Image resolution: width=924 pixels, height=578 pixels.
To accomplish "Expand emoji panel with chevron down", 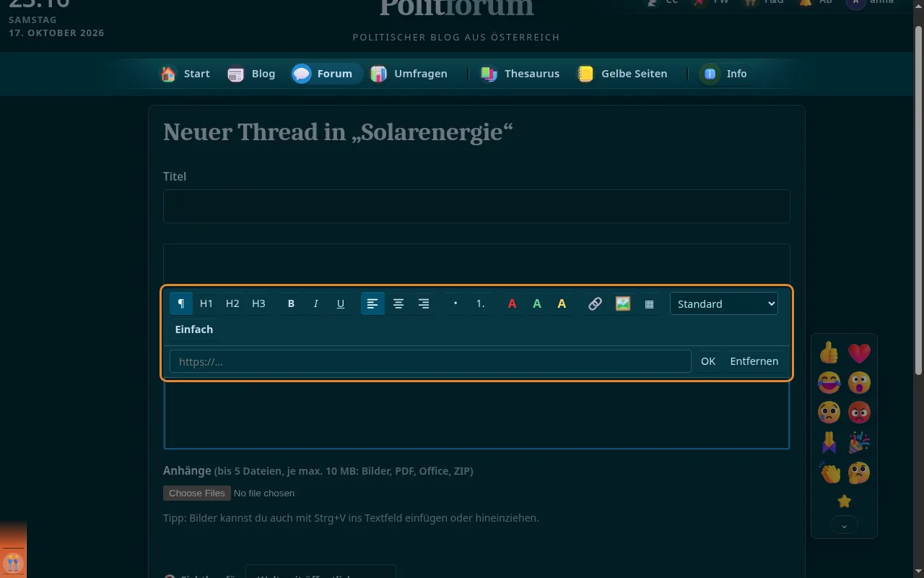I will pyautogui.click(x=844, y=525).
